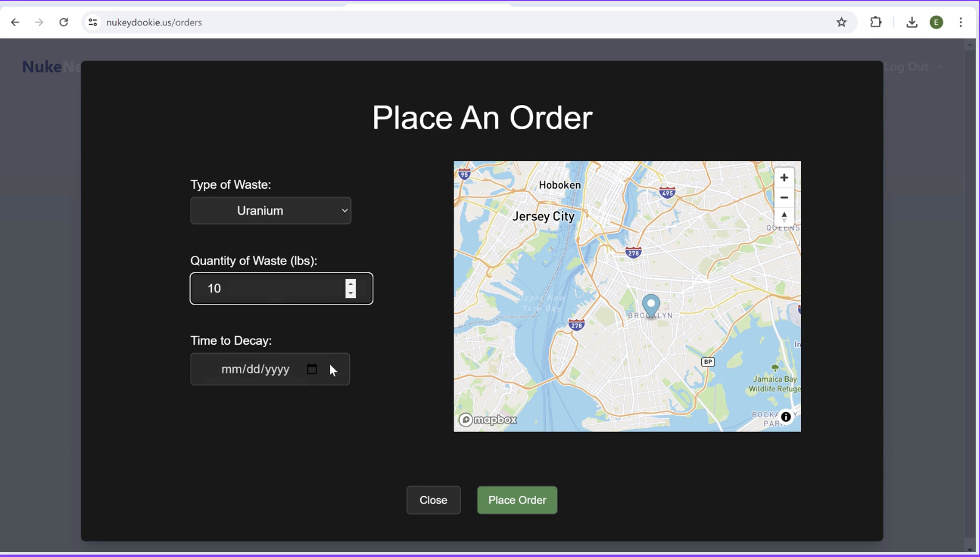Open the browser downloads icon
Image resolution: width=980 pixels, height=557 pixels.
point(912,22)
